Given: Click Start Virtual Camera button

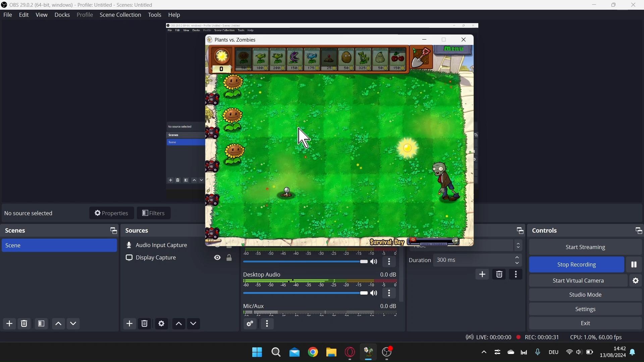Looking at the screenshot, I should pyautogui.click(x=578, y=281).
